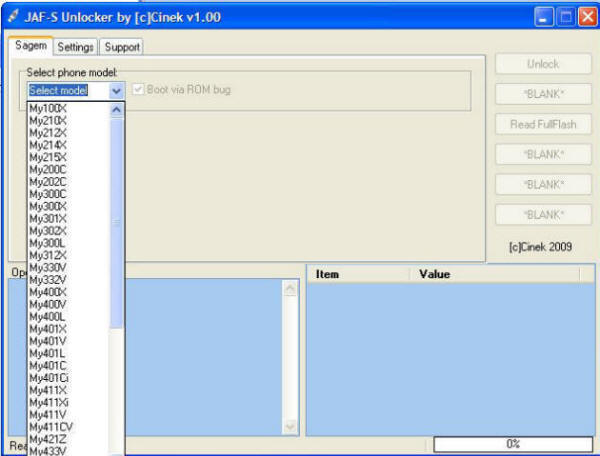Screen dimensions: 600x456
Task: Select My401V from the model list
Action: pos(69,341)
